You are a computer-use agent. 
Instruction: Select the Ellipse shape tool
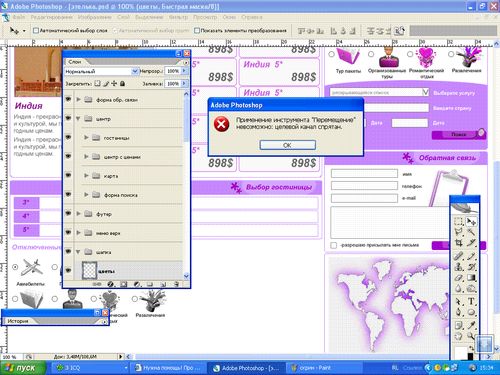471,312
